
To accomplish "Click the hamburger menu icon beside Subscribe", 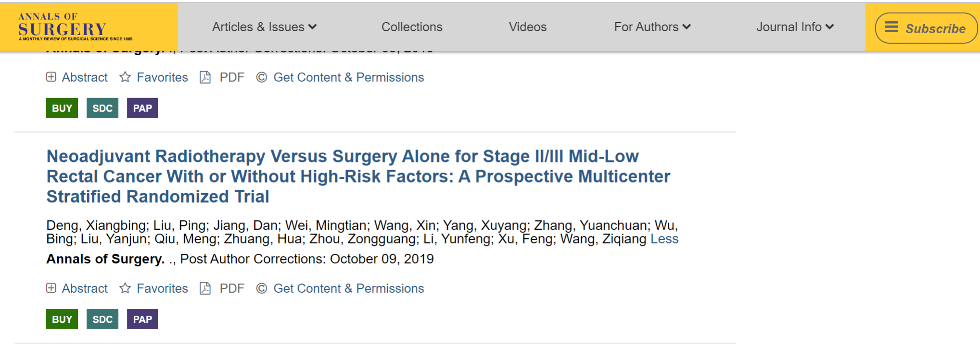I will pos(891,27).
